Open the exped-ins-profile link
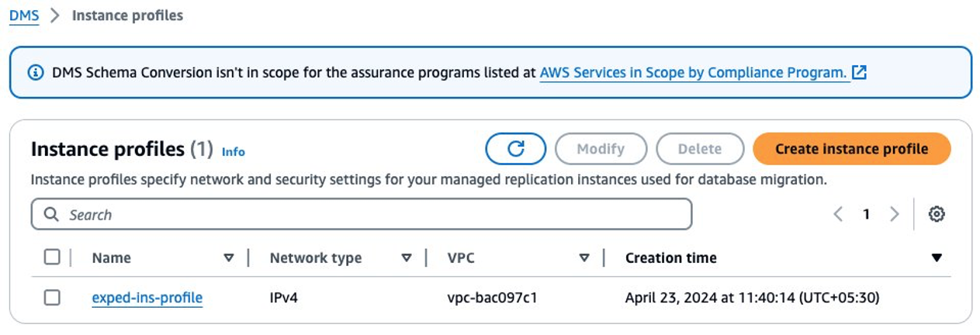The image size is (980, 335). [147, 298]
